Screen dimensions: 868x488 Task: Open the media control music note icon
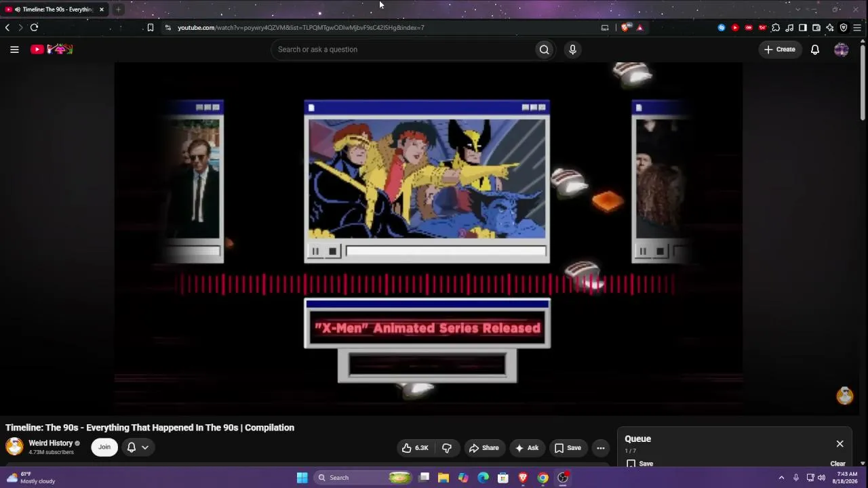(789, 28)
